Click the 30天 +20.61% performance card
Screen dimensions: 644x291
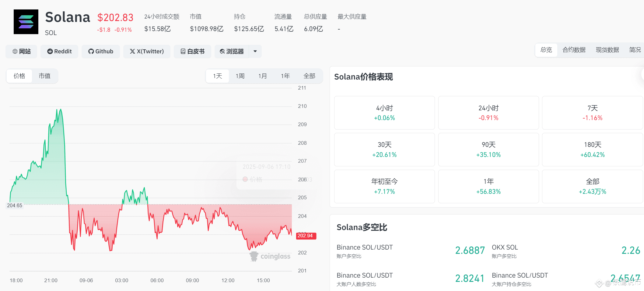(384, 150)
